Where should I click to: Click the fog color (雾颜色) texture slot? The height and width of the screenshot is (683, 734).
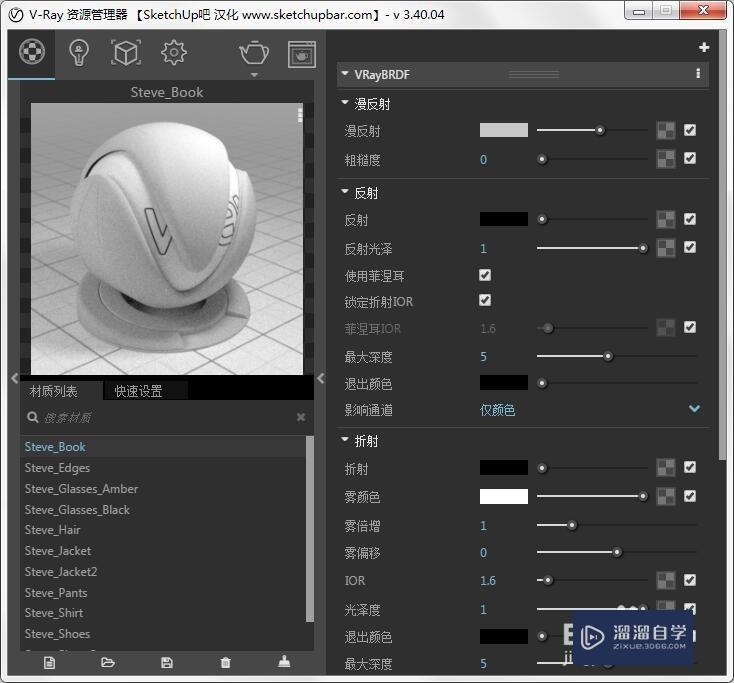[666, 496]
